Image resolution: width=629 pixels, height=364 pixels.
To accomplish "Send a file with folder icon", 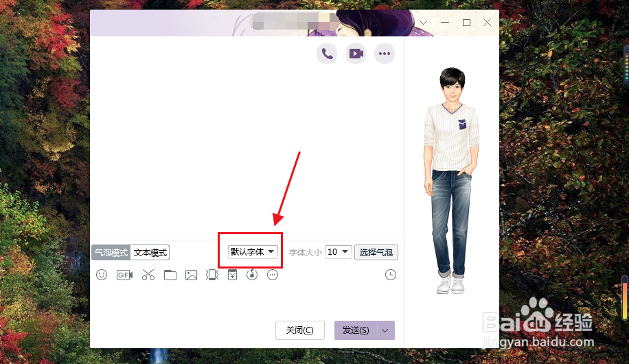I will 170,275.
